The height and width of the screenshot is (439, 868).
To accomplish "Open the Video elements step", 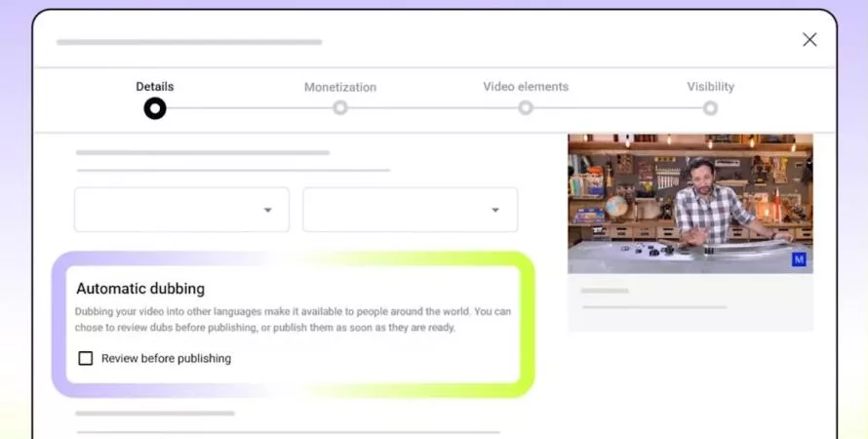I will tap(526, 87).
